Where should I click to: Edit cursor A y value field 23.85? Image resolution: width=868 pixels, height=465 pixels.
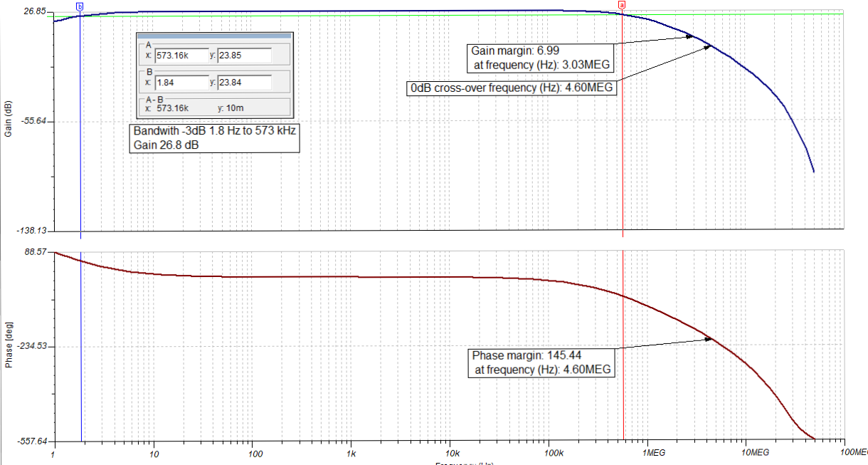(x=245, y=56)
